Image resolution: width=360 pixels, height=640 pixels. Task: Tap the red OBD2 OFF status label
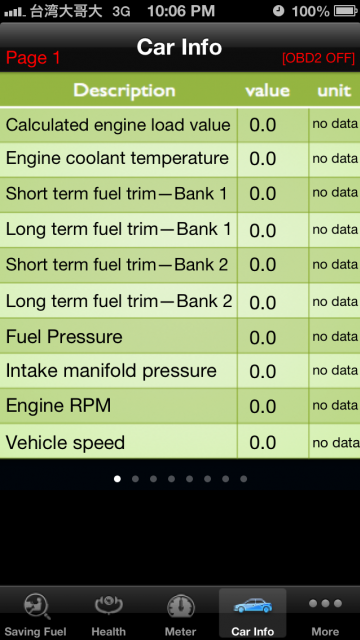tap(318, 58)
